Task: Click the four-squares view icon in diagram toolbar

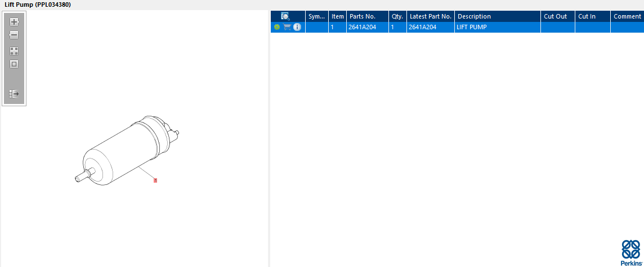Action: 14,51
